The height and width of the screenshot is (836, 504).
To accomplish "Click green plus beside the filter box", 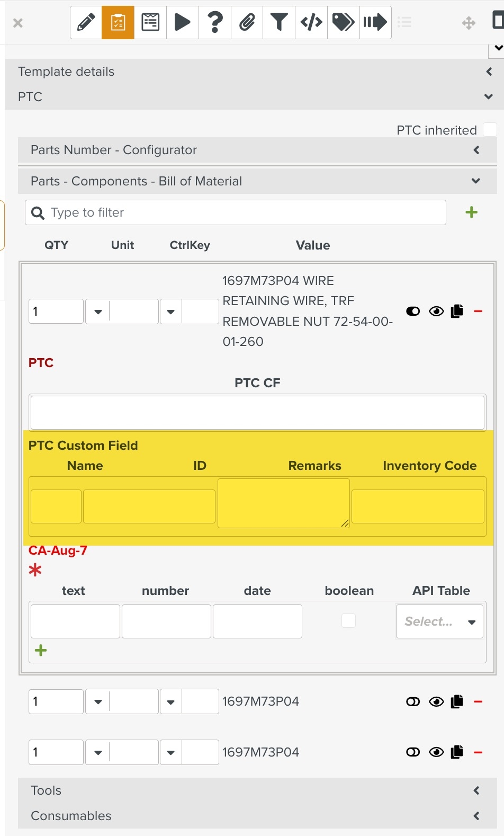I will 471,212.
